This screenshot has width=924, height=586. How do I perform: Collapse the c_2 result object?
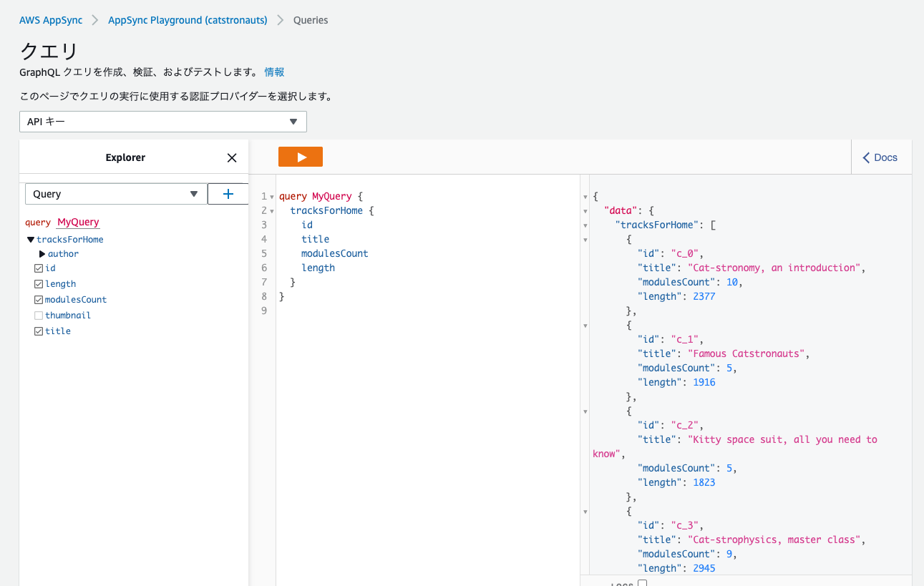585,411
